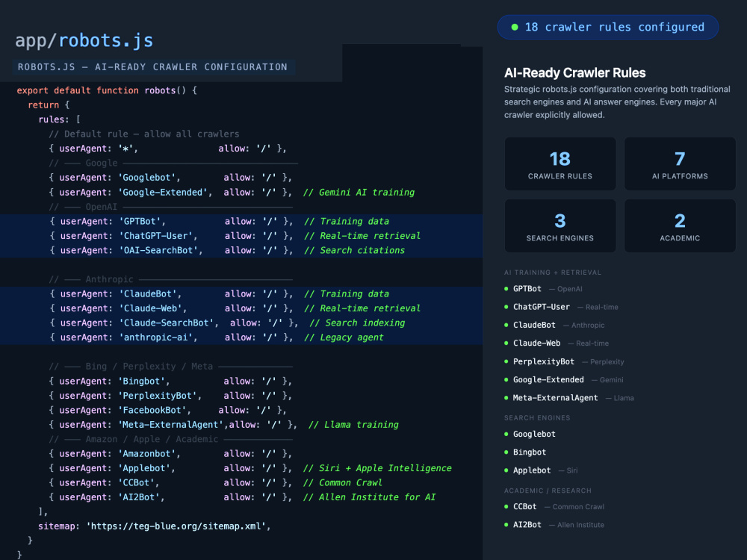Click the 'ROBOTS.JS — AI-READY CRAWLER CONFIGURATION' label
The image size is (747, 560).
pyautogui.click(x=152, y=67)
